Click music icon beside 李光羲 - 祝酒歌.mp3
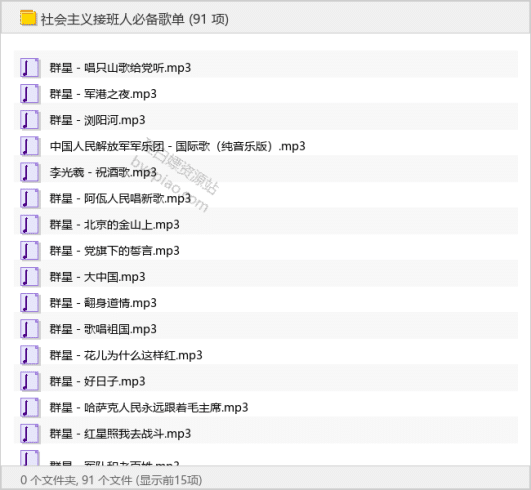The width and height of the screenshot is (531, 490). tap(30, 172)
